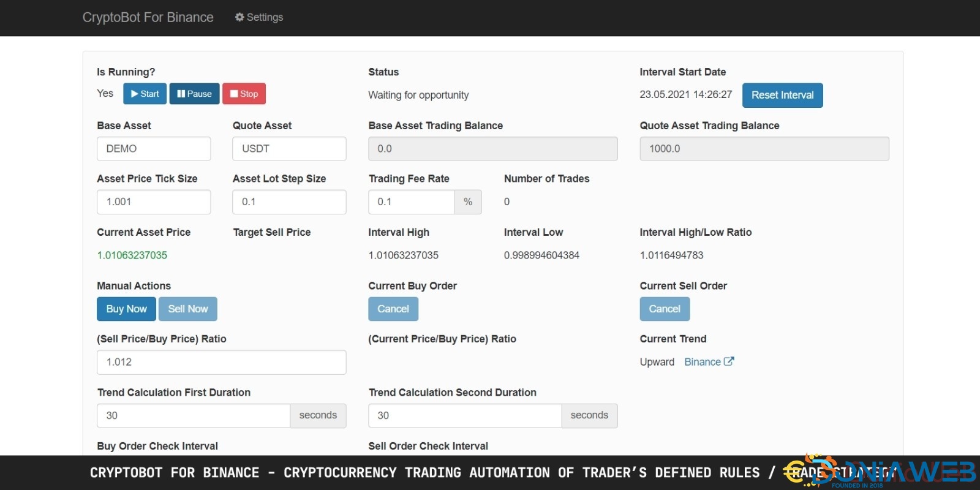Viewport: 980px width, 490px height.
Task: Select the ratio value 1.0116494783
Action: [671, 255]
